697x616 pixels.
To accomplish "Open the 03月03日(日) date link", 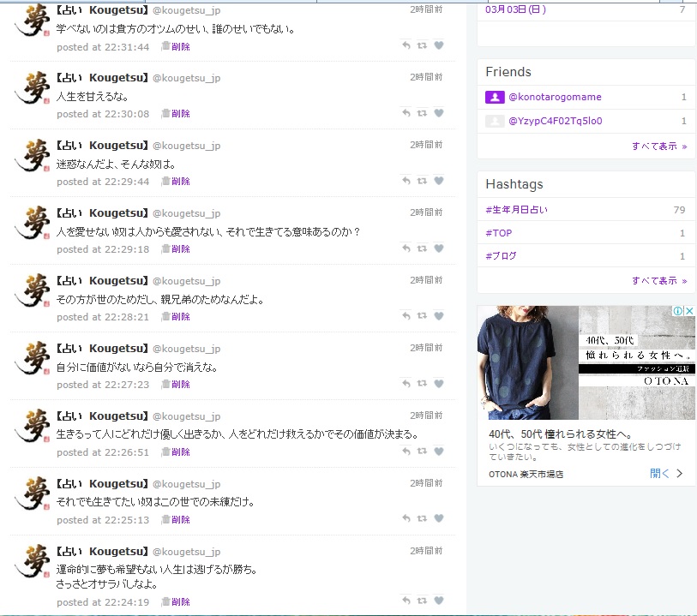I will coord(515,9).
